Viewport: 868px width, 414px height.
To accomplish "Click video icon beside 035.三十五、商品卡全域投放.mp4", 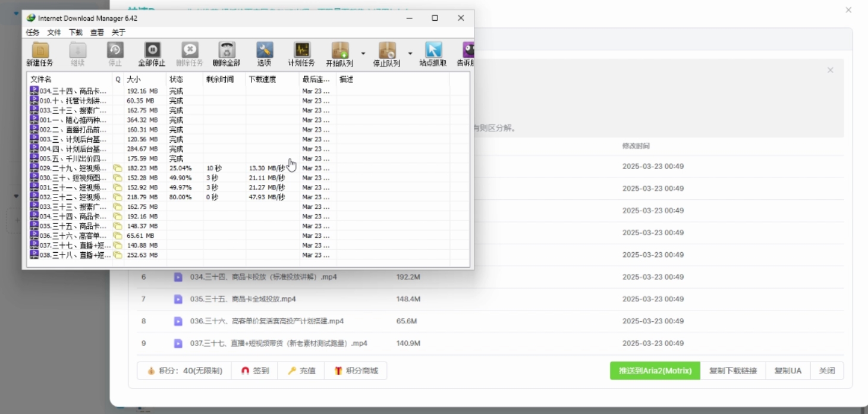I will pos(178,299).
